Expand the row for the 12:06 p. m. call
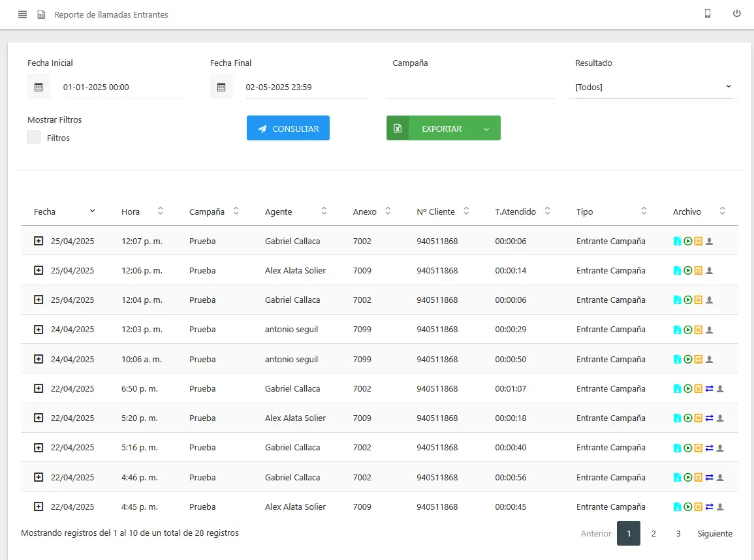 tap(39, 270)
